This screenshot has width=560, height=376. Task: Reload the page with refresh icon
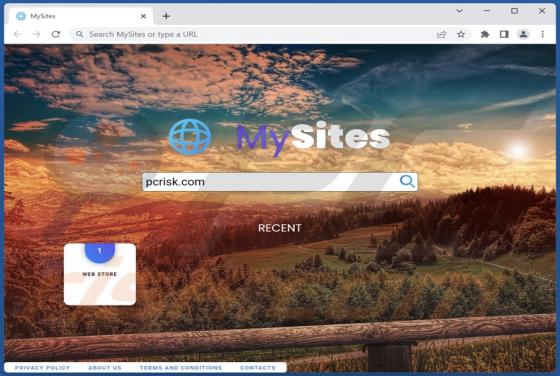tap(56, 34)
